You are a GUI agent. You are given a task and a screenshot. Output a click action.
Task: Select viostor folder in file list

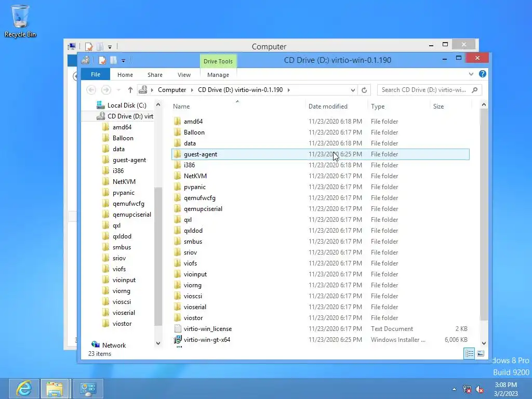coord(321,318)
